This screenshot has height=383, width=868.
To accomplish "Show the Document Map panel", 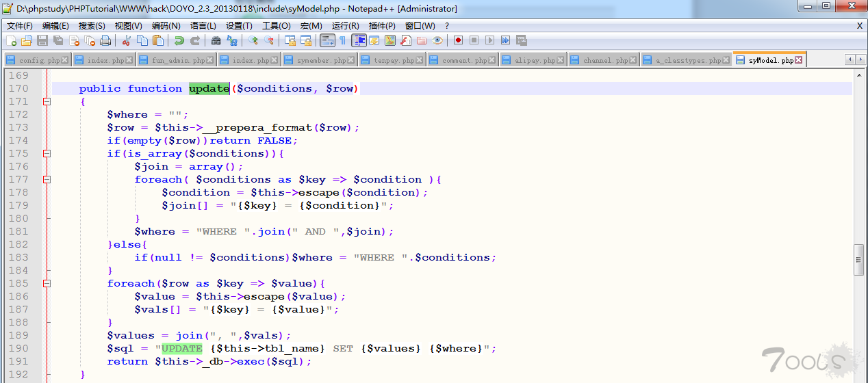I will click(x=390, y=40).
